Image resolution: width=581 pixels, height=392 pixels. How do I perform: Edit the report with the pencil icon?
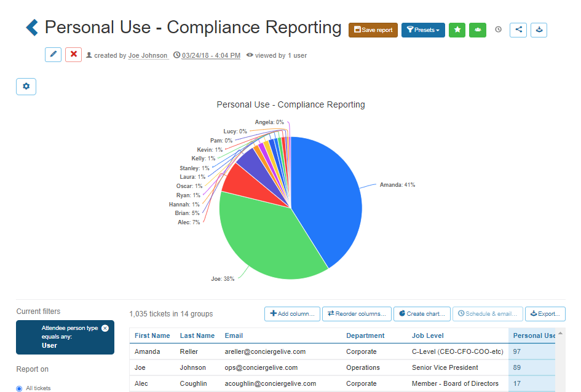pyautogui.click(x=53, y=55)
